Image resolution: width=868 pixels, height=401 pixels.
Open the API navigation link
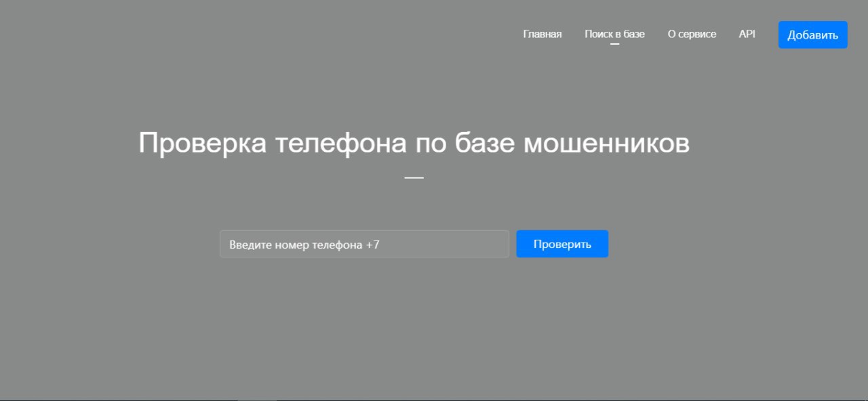[x=747, y=34]
